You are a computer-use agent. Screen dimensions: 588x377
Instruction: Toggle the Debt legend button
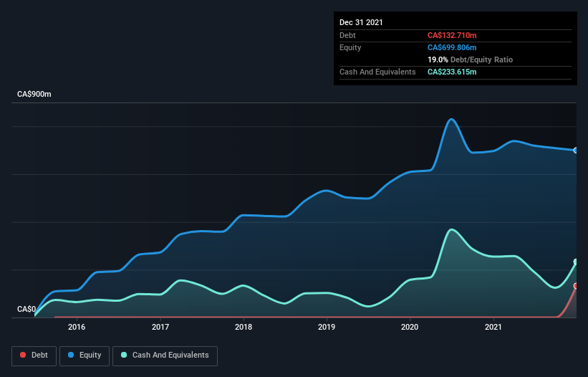(34, 355)
